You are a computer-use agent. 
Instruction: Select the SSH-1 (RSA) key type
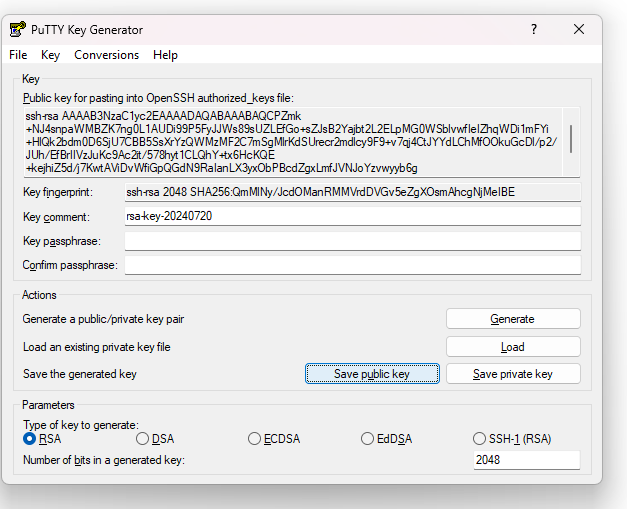(x=512, y=439)
